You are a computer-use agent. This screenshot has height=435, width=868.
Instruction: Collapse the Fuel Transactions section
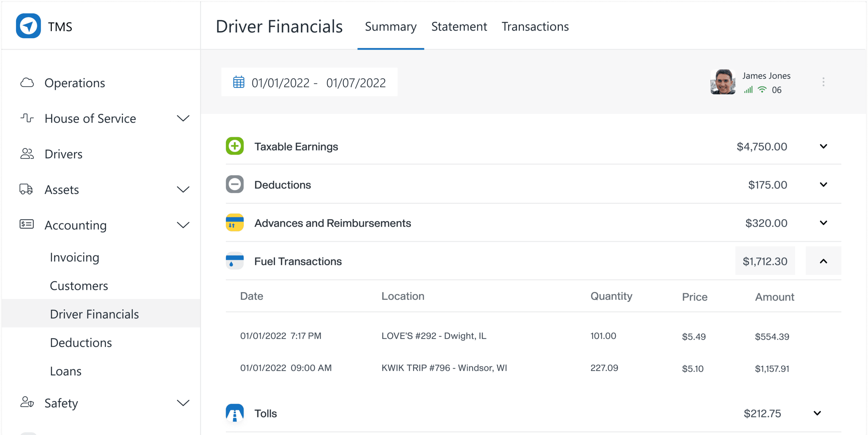pos(823,261)
